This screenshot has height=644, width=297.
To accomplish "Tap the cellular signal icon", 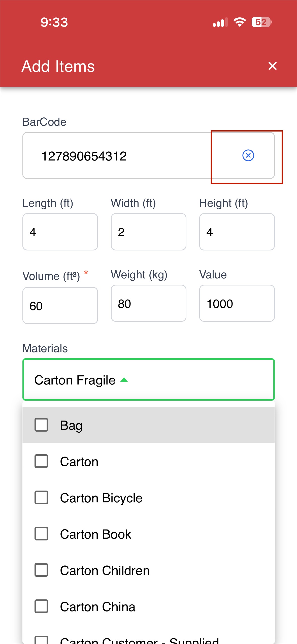I will tap(220, 22).
